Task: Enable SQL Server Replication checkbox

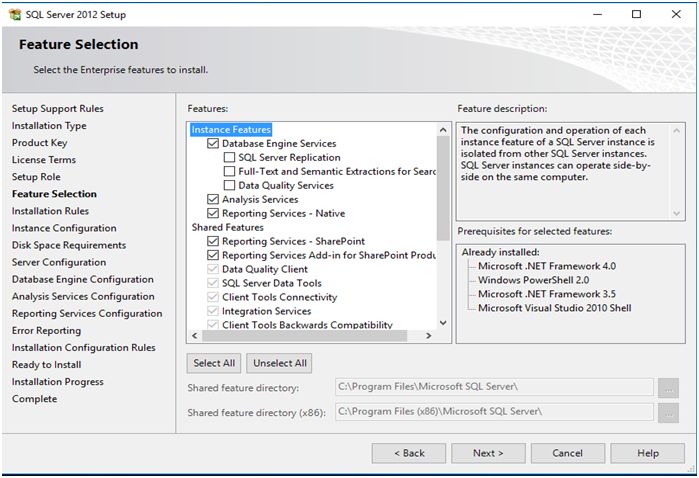Action: [x=229, y=157]
